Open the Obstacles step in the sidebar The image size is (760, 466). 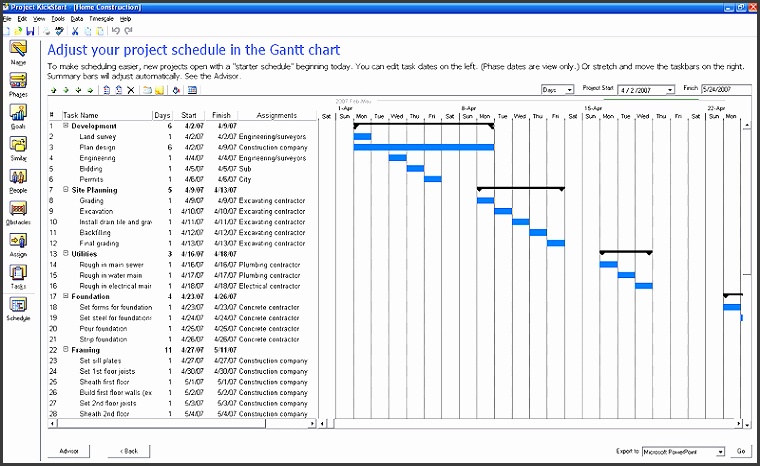tap(18, 213)
